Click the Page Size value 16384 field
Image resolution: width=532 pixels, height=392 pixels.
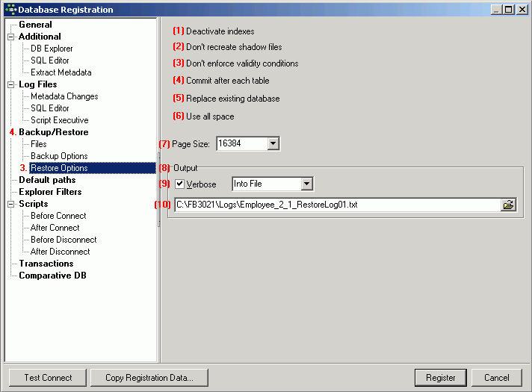pyautogui.click(x=242, y=143)
